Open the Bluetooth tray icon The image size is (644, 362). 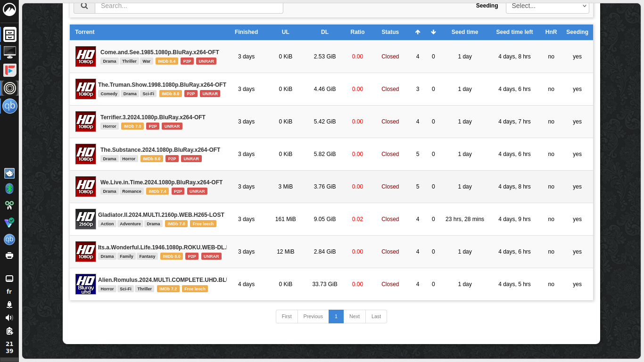[x=9, y=189]
